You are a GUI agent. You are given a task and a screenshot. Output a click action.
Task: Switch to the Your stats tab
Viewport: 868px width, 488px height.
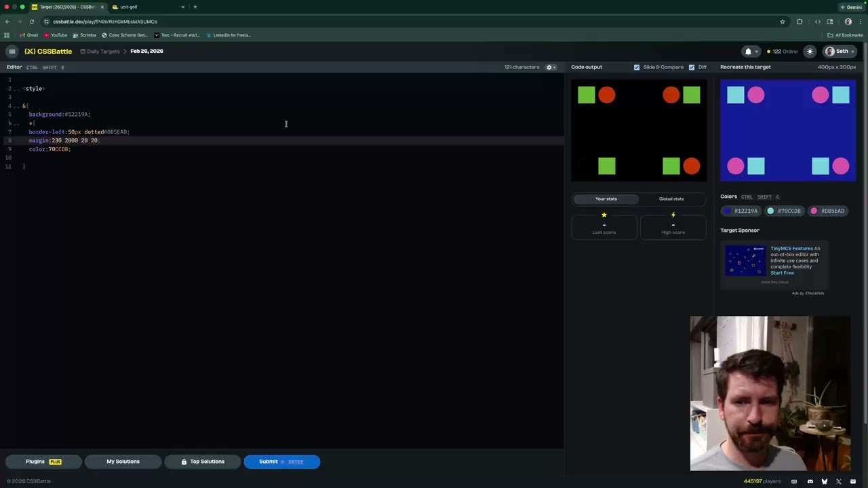tap(606, 199)
